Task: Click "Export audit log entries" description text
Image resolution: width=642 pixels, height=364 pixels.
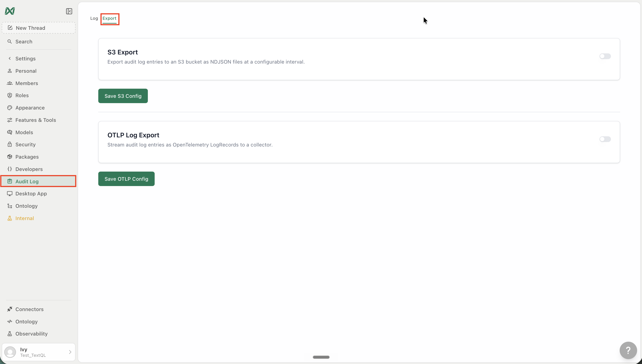Action: [206, 62]
